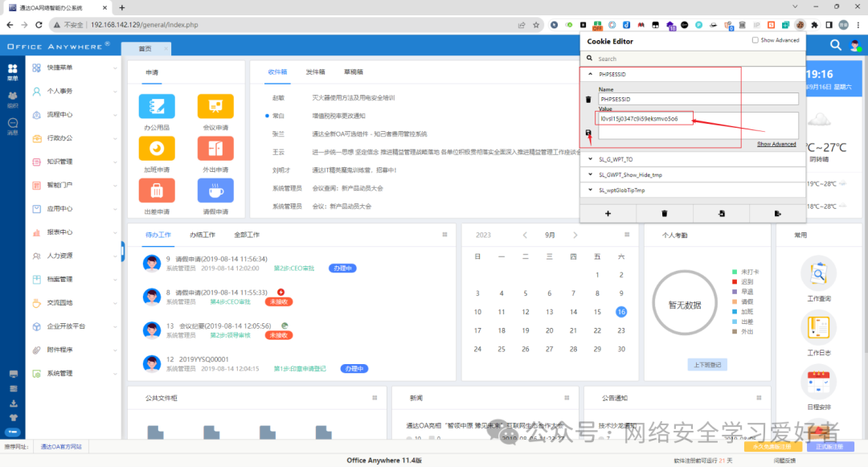Collapse the PHPSESSID cookie entry
Screen dimensions: 868x467
coord(590,74)
